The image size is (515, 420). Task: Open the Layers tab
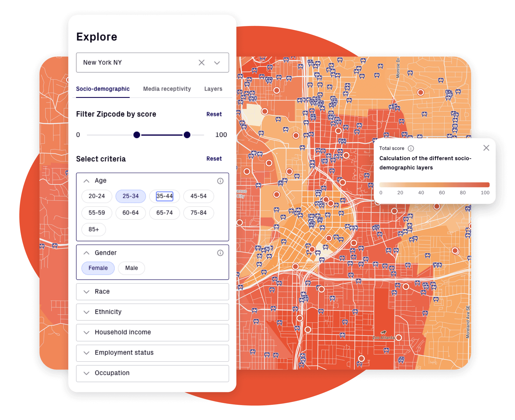pos(213,89)
